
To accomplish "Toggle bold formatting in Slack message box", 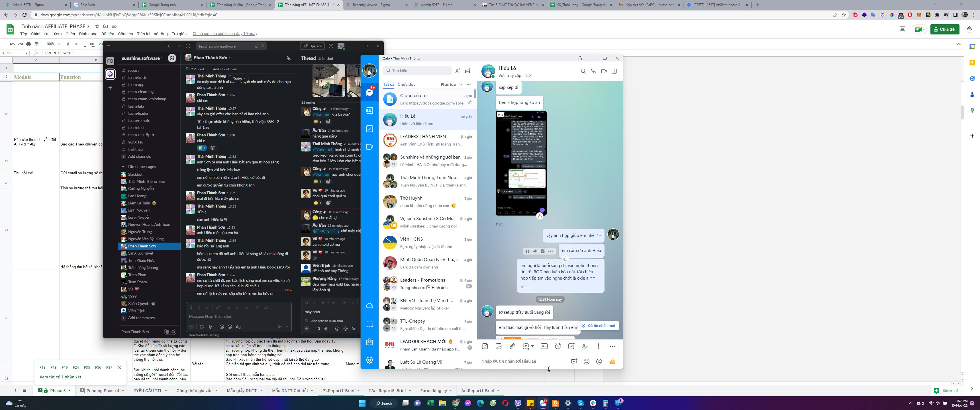I will tap(191, 307).
